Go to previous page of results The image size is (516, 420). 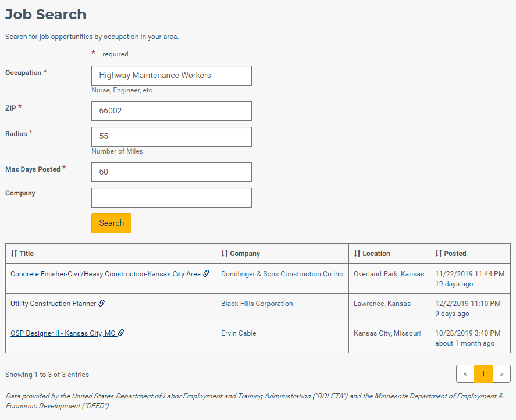pos(465,374)
